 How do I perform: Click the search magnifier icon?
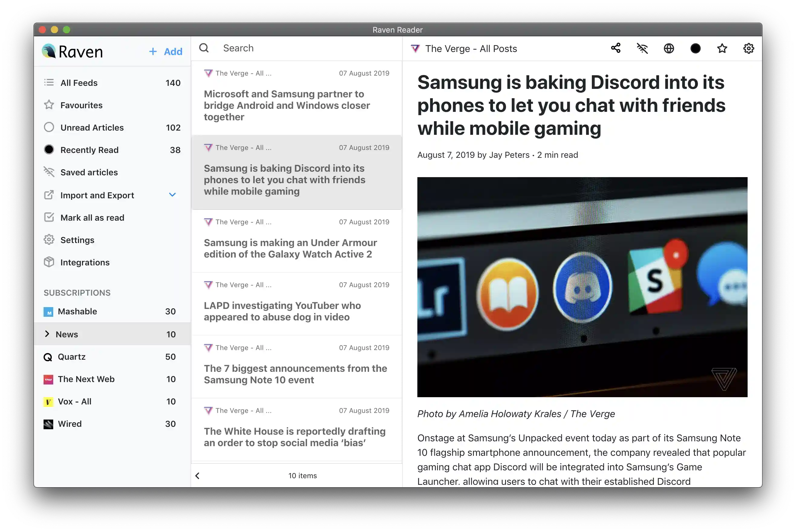coord(204,48)
